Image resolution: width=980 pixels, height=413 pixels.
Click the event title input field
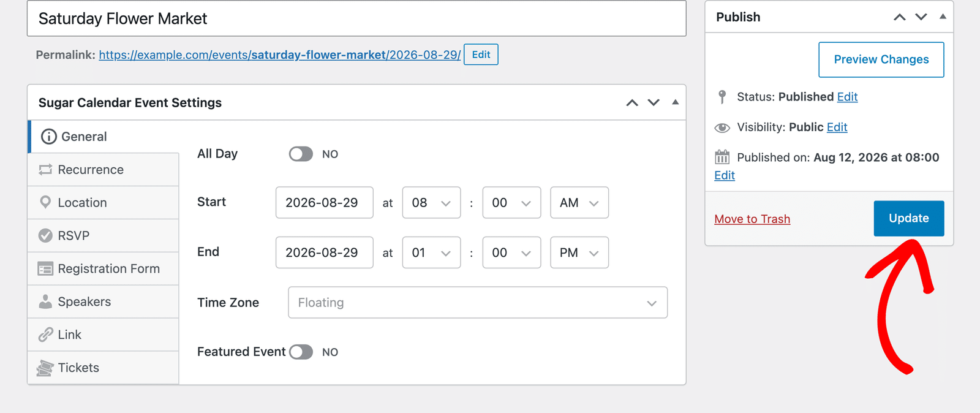(x=356, y=18)
